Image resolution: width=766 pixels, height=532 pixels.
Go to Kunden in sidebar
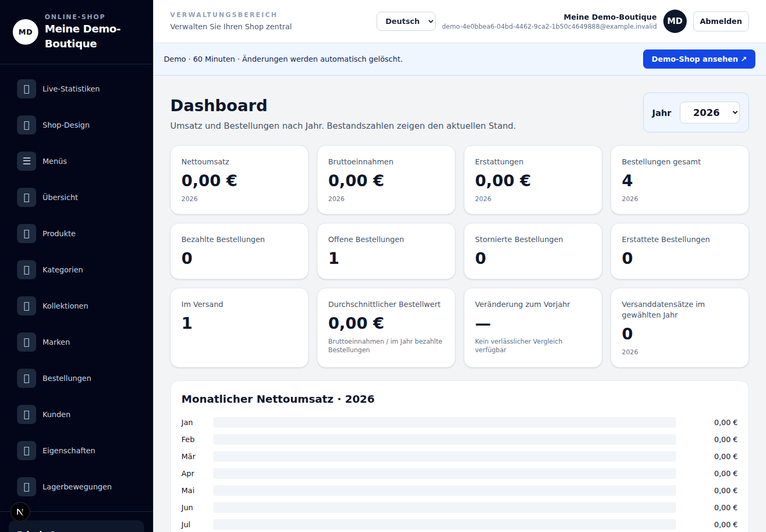point(77,414)
